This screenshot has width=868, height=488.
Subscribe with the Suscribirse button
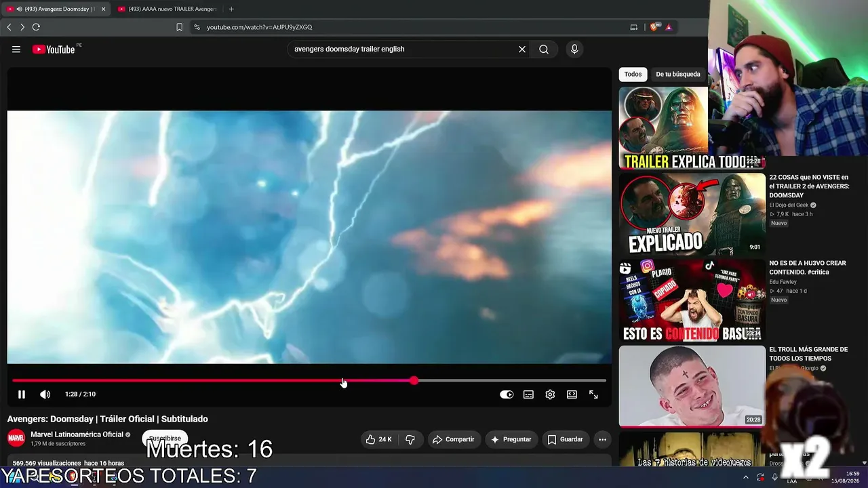(165, 439)
